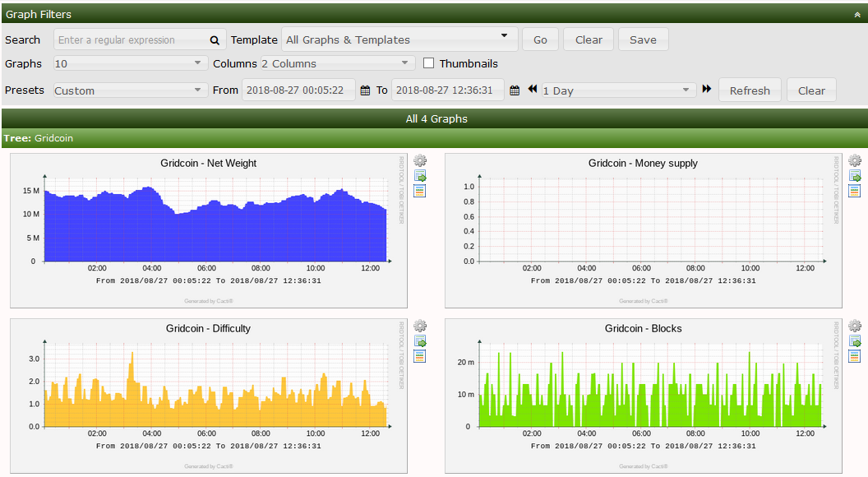Click the 'Tree: Gridcoin' header text
This screenshot has height=477, width=868.
click(38, 138)
